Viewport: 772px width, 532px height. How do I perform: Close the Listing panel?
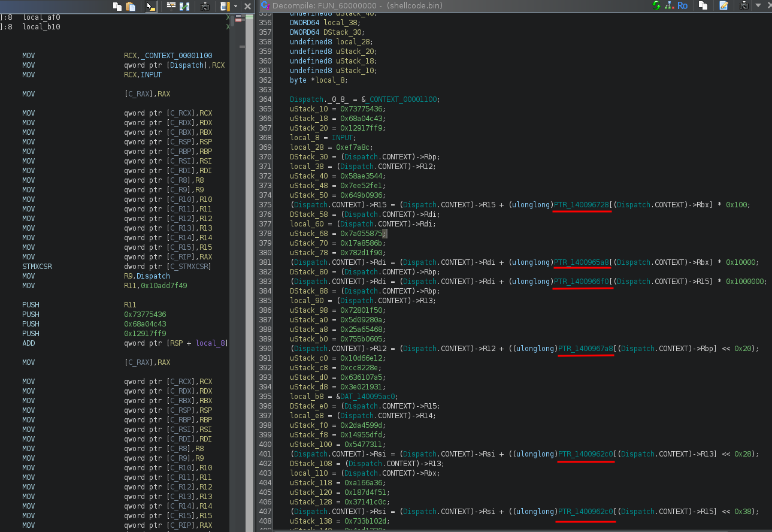point(247,6)
